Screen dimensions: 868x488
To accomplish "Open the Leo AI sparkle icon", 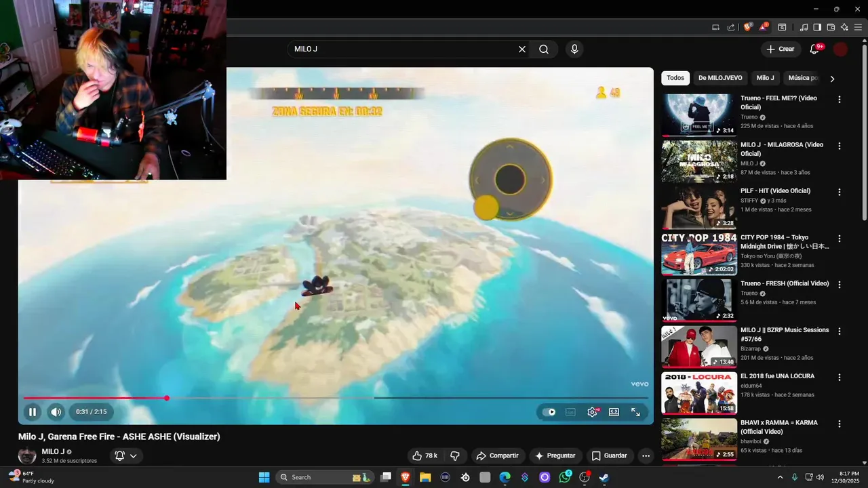I will 844,27.
